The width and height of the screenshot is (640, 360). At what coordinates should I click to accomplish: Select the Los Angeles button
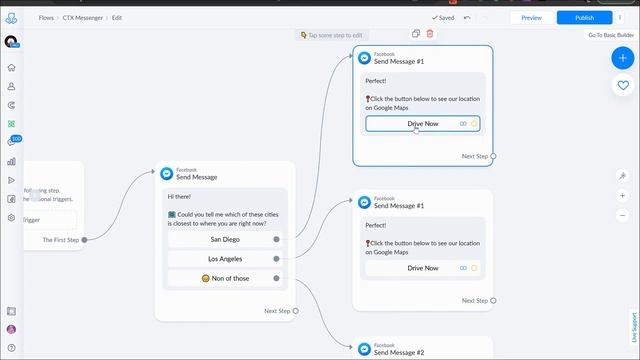[225, 259]
